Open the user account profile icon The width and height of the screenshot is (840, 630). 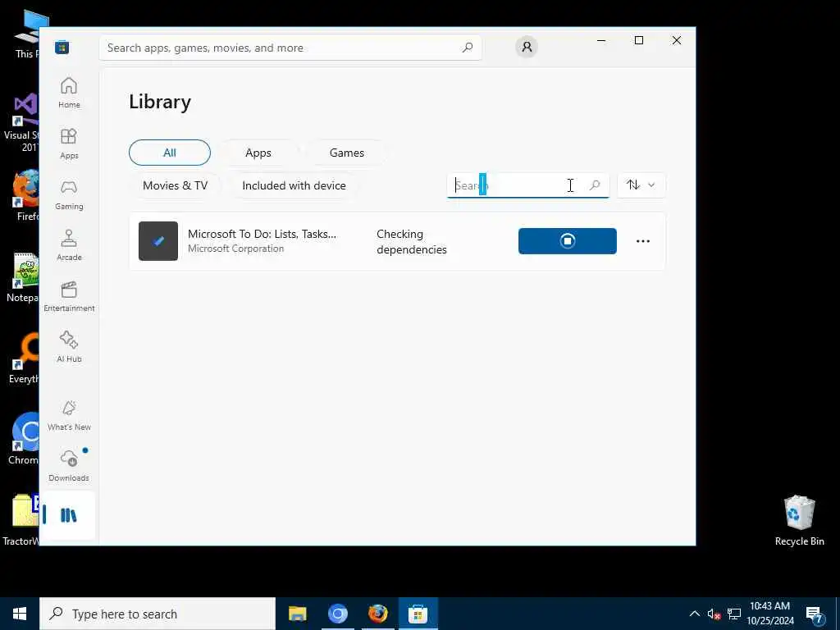pos(527,47)
